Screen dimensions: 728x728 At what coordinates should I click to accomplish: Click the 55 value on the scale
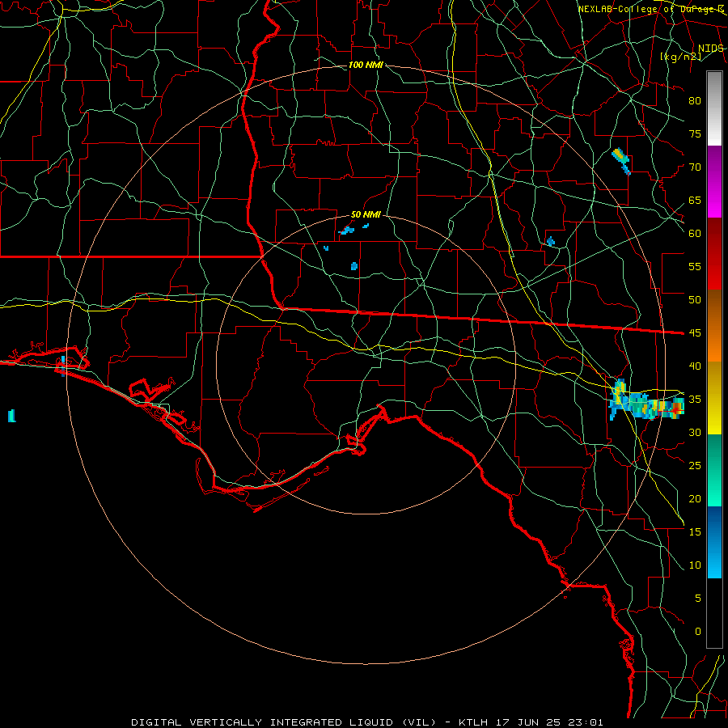(695, 267)
